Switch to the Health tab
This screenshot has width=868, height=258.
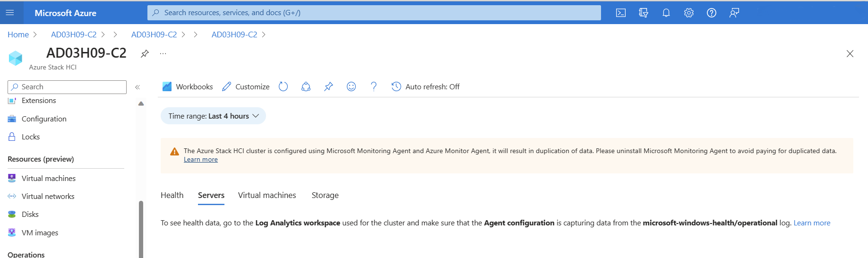pos(172,195)
